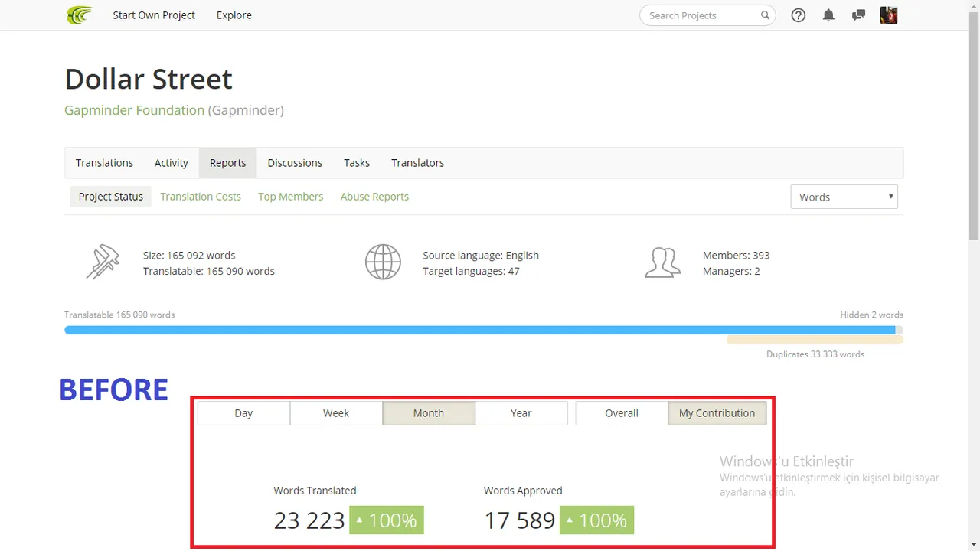
Task: Open Translation Costs report
Action: [201, 197]
